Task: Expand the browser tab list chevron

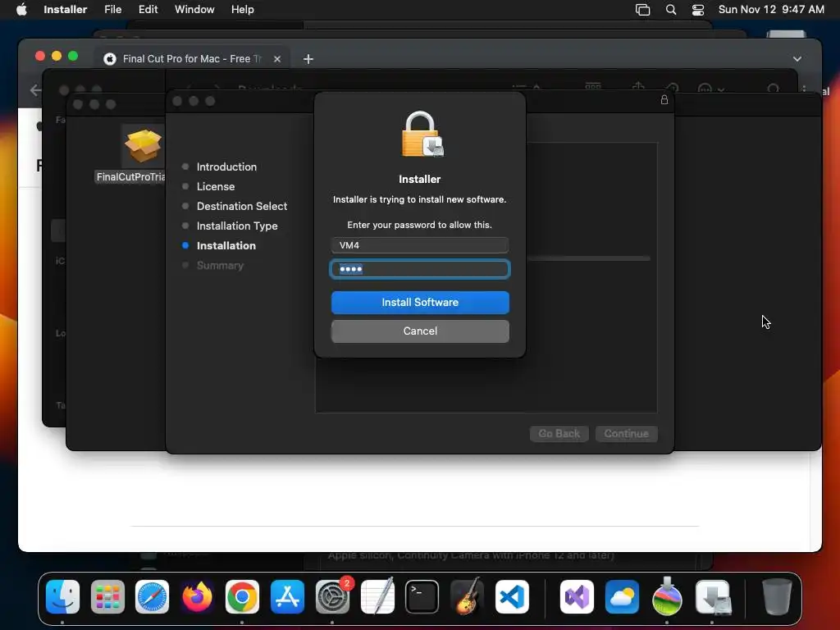Action: pyautogui.click(x=797, y=59)
